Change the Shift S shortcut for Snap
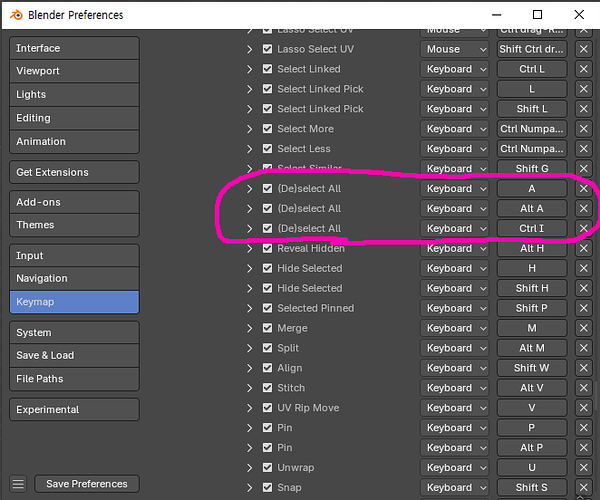The height and width of the screenshot is (500, 600). pos(532,487)
